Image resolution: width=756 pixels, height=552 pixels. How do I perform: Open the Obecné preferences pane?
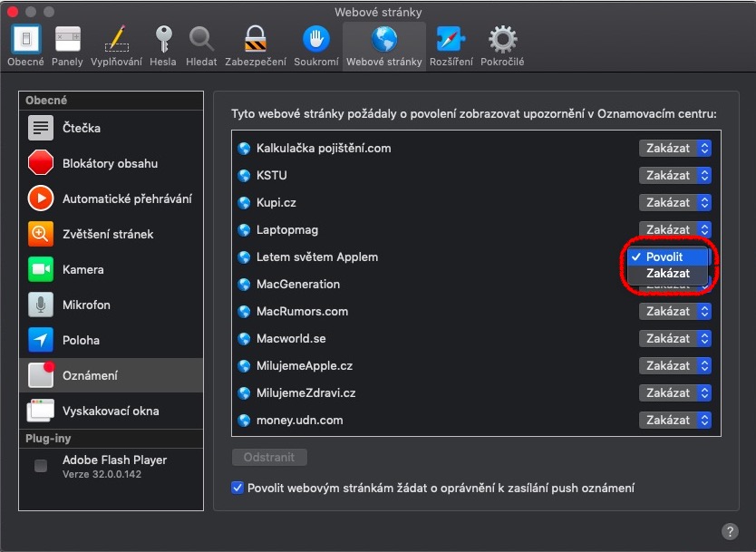point(24,41)
